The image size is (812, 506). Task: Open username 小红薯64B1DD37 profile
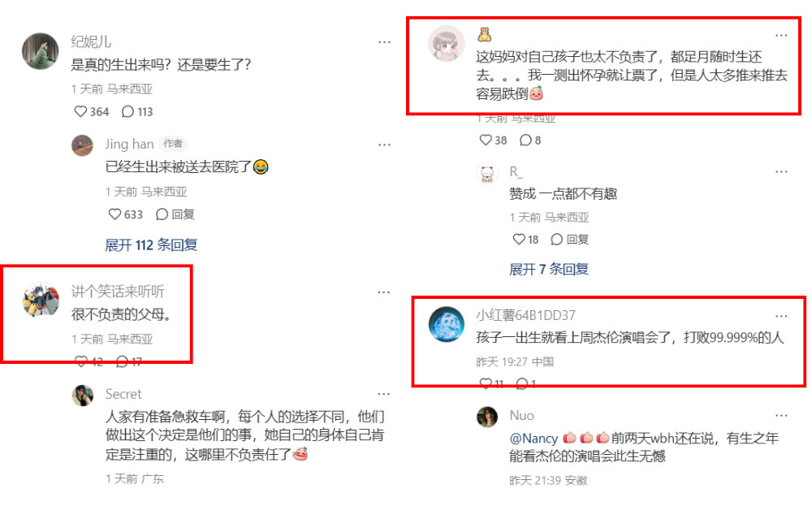point(525,315)
